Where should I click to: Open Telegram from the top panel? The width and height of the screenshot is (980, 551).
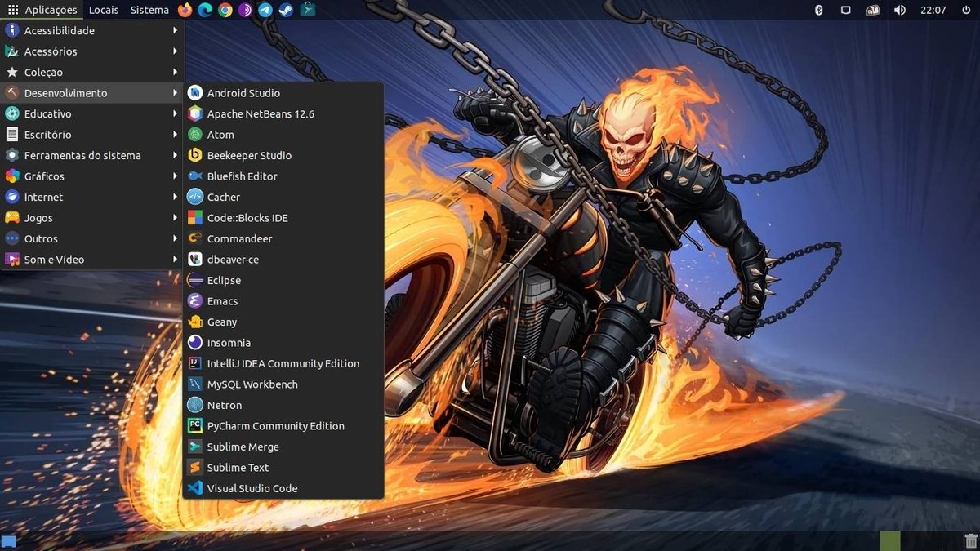pos(265,10)
